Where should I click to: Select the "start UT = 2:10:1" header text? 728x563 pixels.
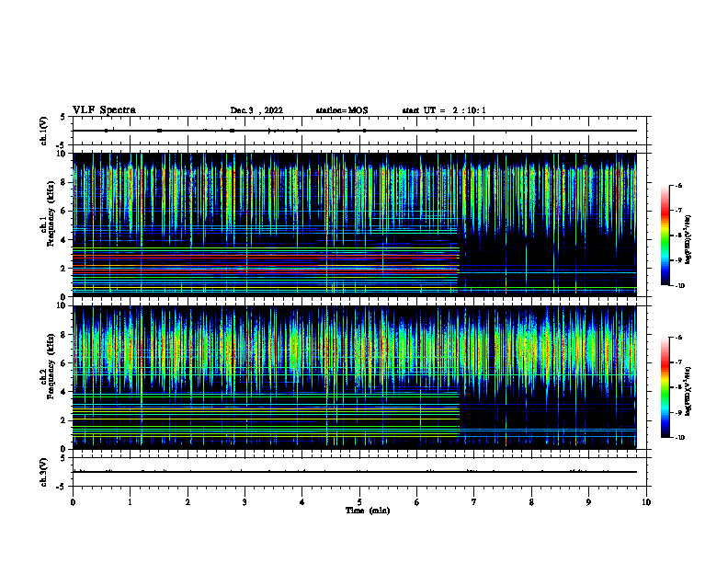(444, 110)
